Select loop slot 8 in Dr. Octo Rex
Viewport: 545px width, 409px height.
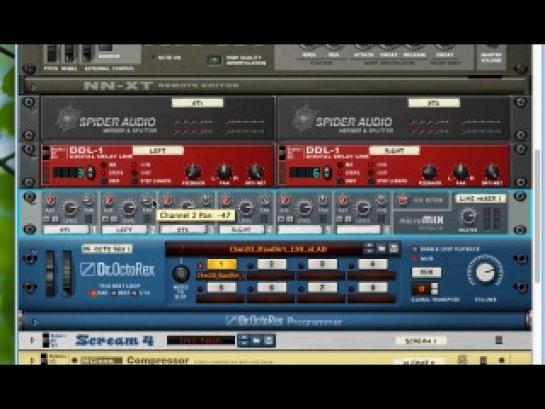pos(373,288)
